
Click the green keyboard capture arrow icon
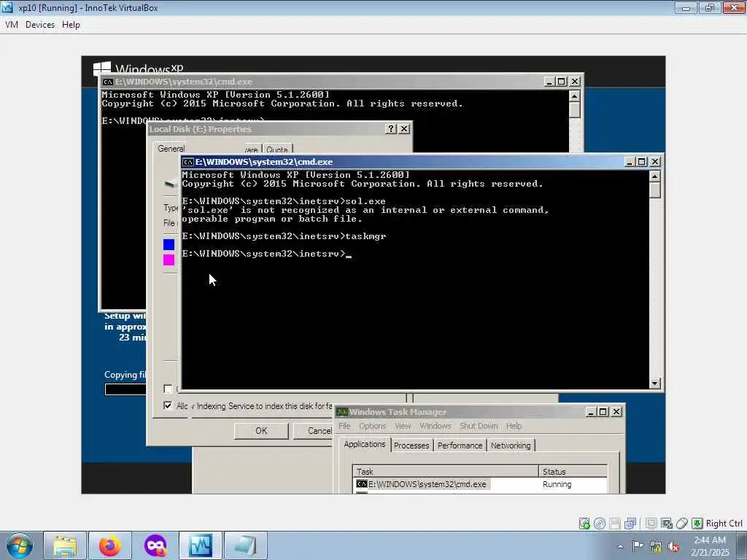[697, 524]
